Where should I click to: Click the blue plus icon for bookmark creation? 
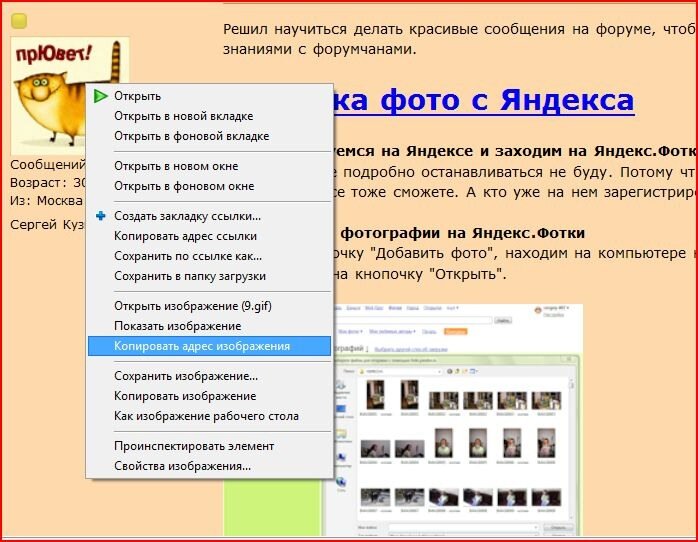click(x=100, y=216)
